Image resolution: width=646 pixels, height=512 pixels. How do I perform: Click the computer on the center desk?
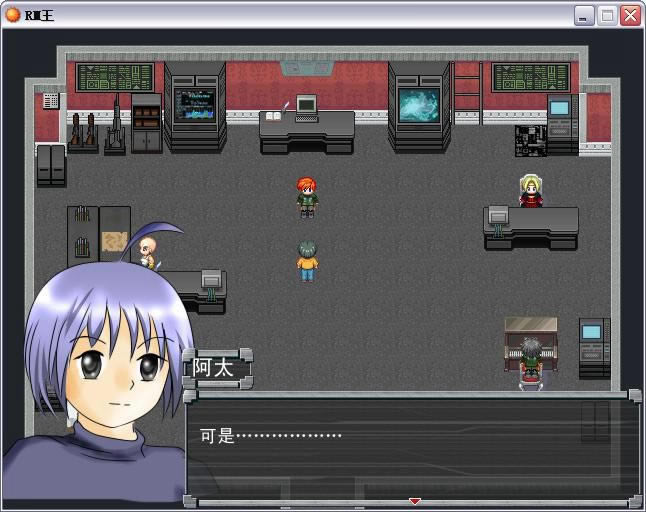(x=306, y=104)
